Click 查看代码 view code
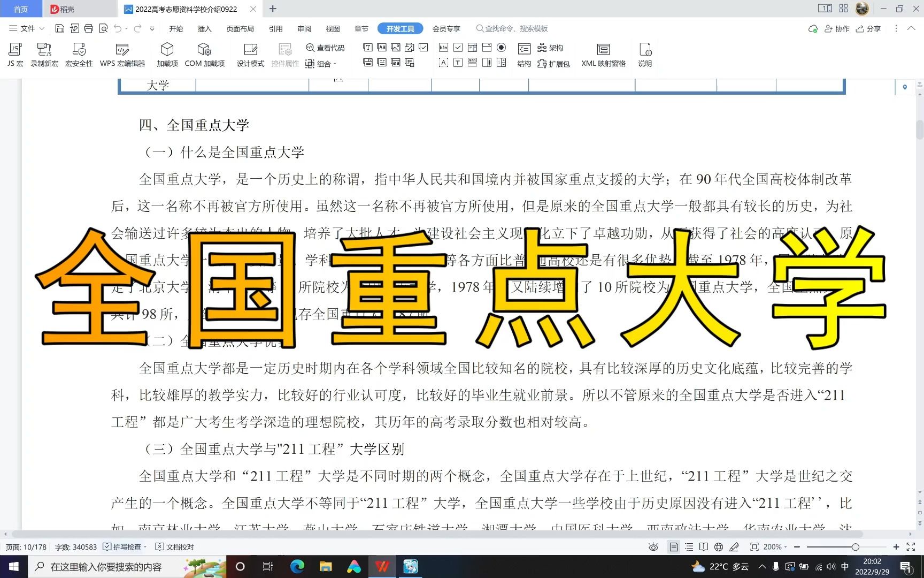924x578 pixels. tap(325, 48)
